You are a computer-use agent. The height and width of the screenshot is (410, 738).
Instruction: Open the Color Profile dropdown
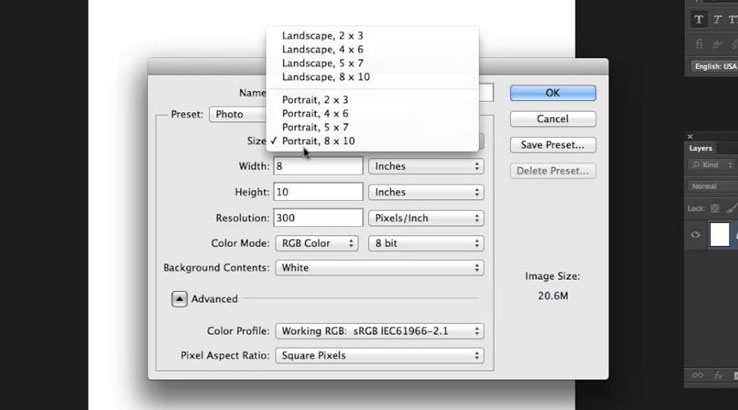click(379, 331)
